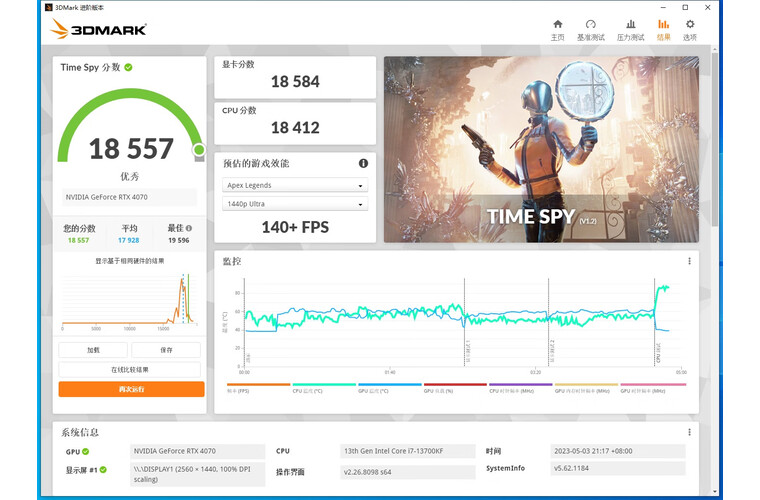Click the 保存 save button
This screenshot has width=760, height=500.
pyautogui.click(x=167, y=350)
